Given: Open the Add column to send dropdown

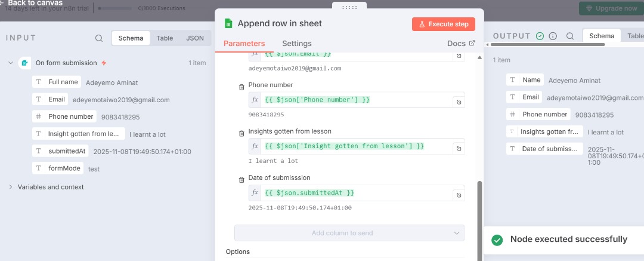Looking at the screenshot, I should [349, 233].
